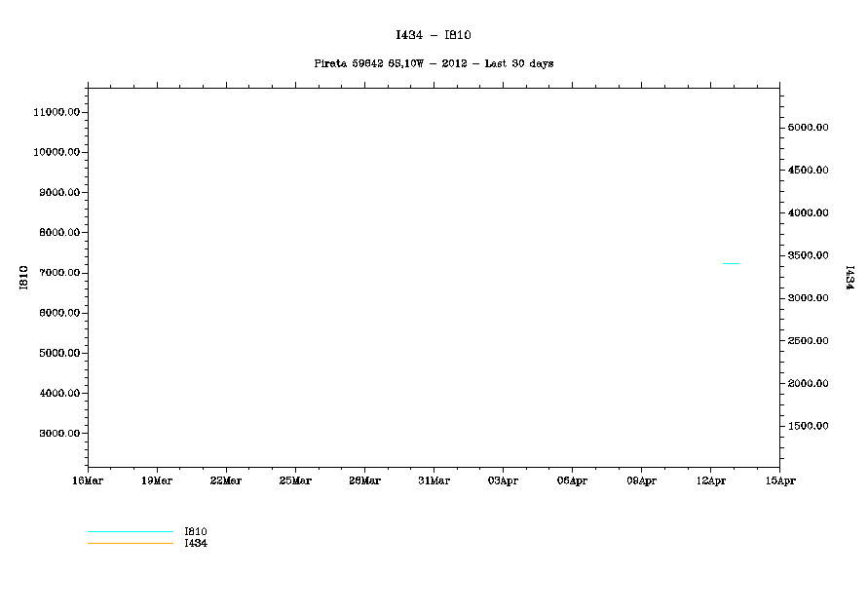868x614 pixels.
Task: Select the I434 entry in the legend
Action: coord(196,543)
